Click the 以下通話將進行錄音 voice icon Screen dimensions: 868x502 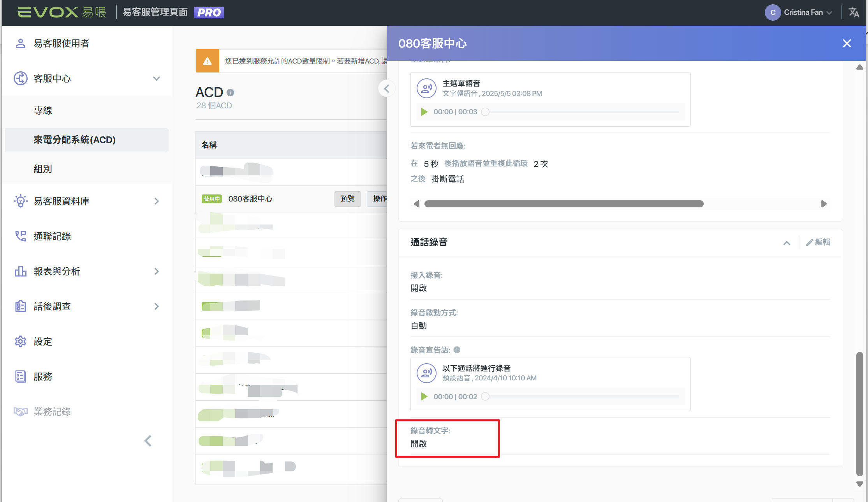[426, 373]
